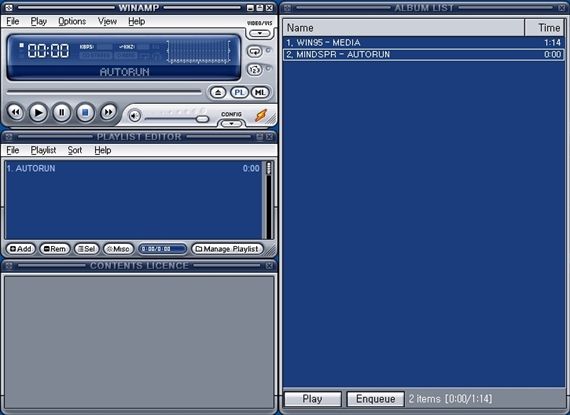Image resolution: width=570 pixels, height=415 pixels.
Task: Toggle Media Library with ML button
Action: click(x=260, y=92)
